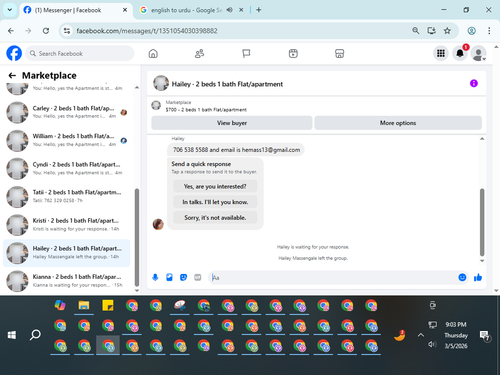Open volume control in system tray
The image size is (500, 375).
coord(432,344)
